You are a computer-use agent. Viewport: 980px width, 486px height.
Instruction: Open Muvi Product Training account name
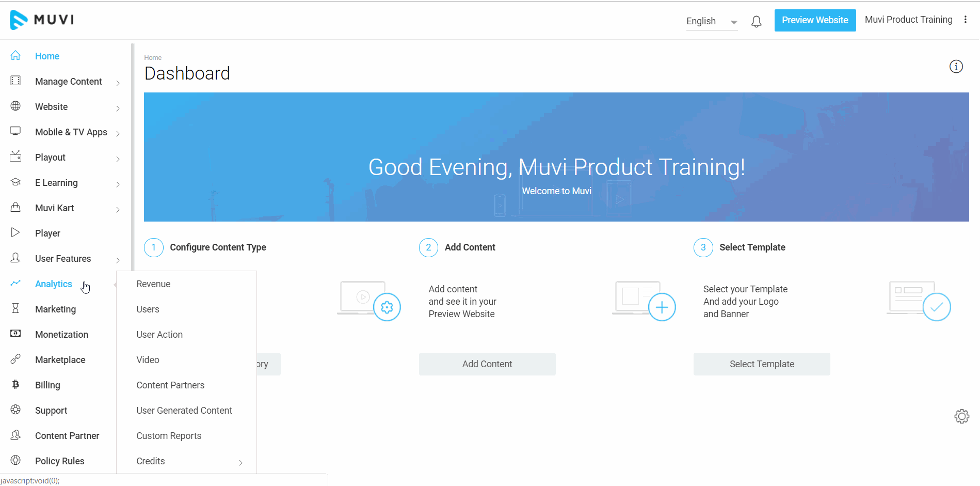tap(908, 20)
